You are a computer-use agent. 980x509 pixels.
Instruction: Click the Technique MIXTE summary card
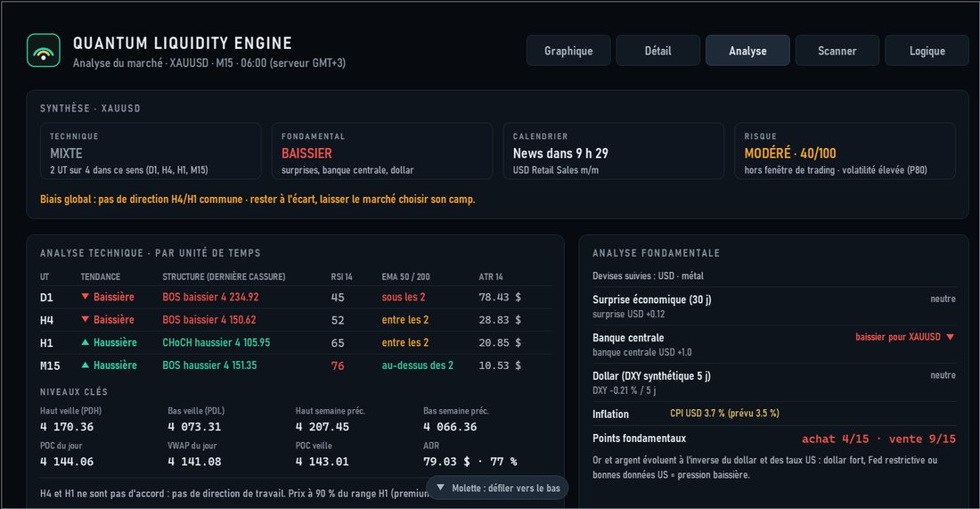(x=151, y=152)
